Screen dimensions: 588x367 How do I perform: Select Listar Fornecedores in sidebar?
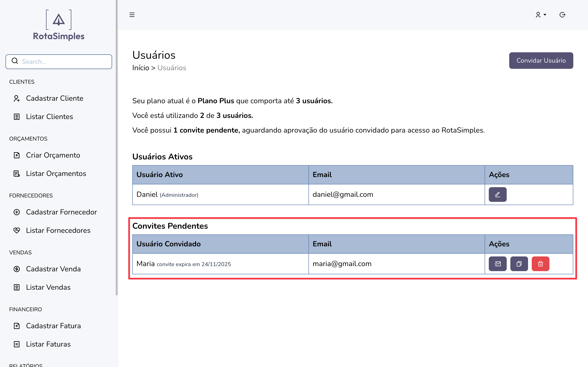(x=58, y=230)
